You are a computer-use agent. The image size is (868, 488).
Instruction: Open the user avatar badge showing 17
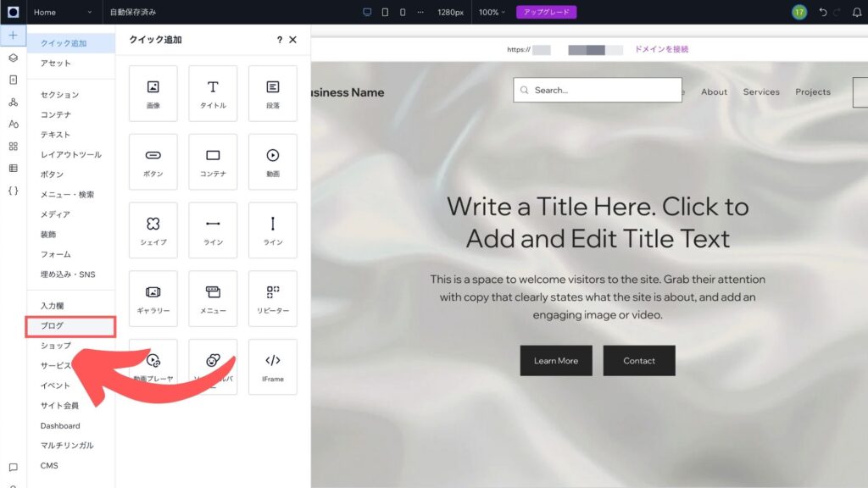[798, 12]
